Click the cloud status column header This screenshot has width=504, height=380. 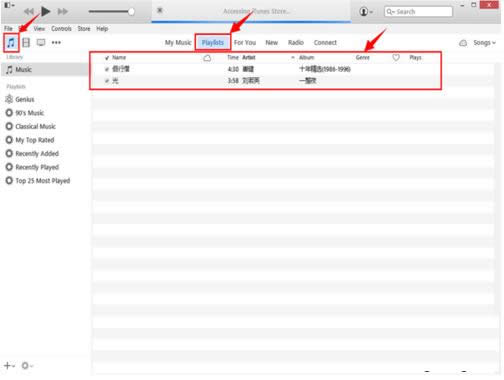pyautogui.click(x=207, y=58)
